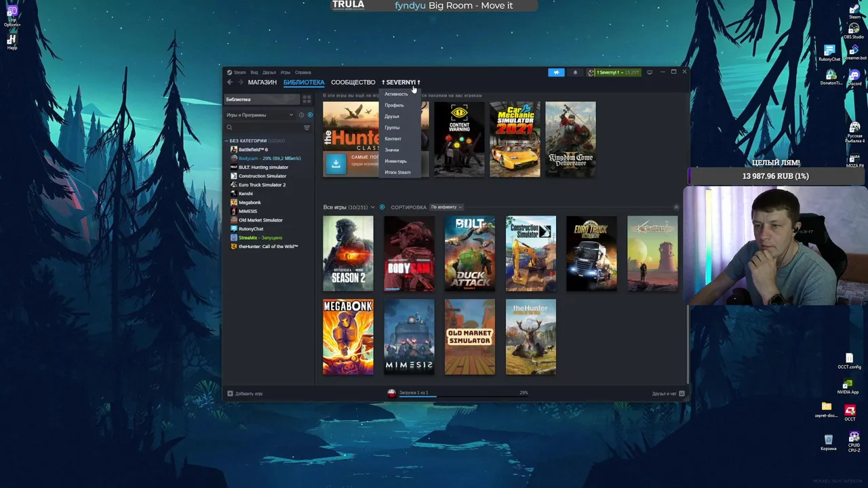Select Megabonk in the sidebar list
Viewport: 868px width, 488px height.
[250, 202]
